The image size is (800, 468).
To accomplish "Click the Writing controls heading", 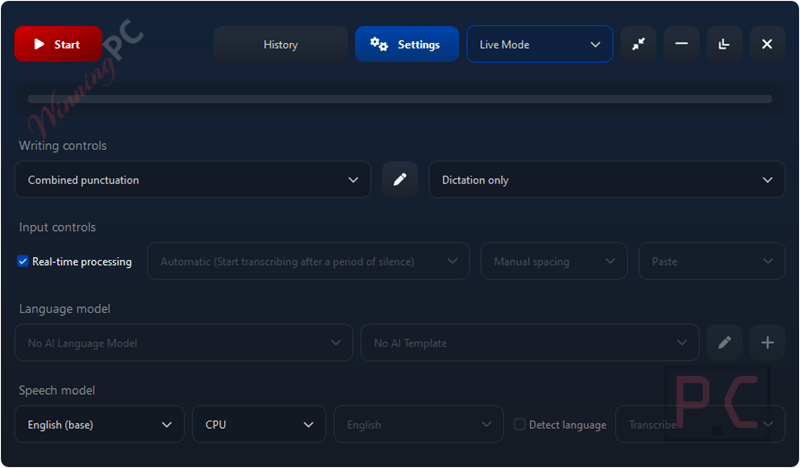I will (x=63, y=146).
